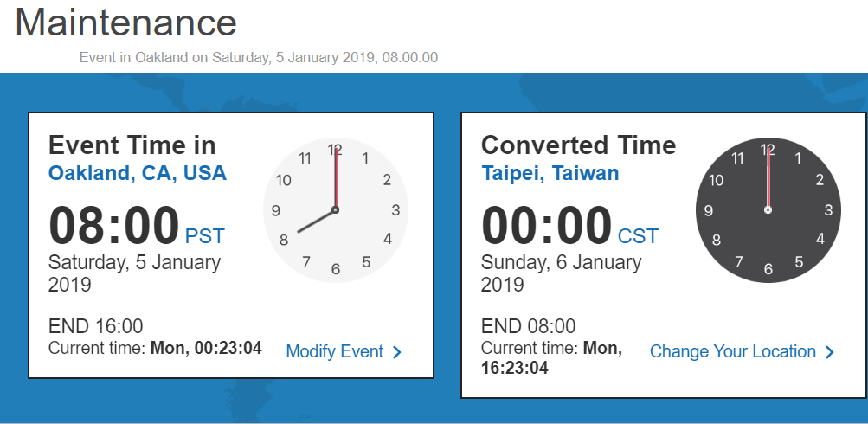The height and width of the screenshot is (424, 868).
Task: Open the Oakland, CA, USA location link
Action: pos(138,173)
